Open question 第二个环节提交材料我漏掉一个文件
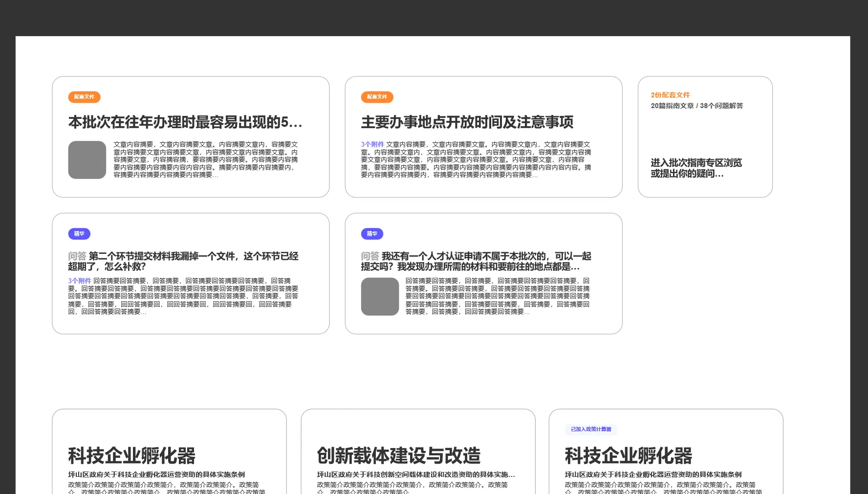868x494 pixels. (183, 261)
